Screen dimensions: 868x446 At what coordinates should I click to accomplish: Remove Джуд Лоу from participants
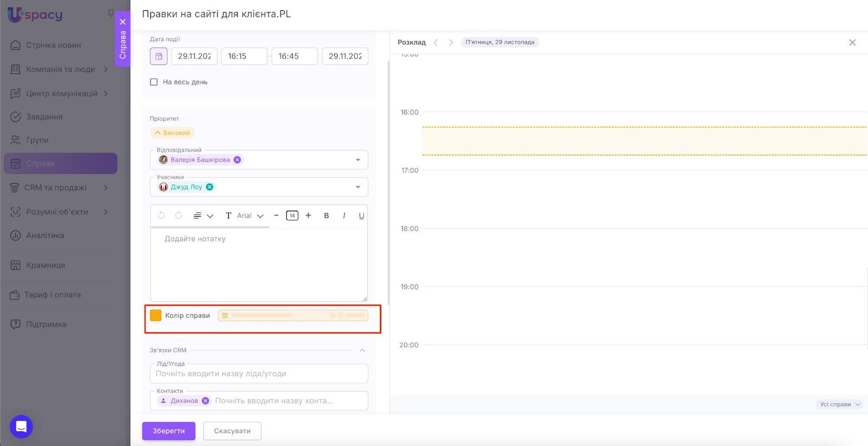pyautogui.click(x=209, y=187)
